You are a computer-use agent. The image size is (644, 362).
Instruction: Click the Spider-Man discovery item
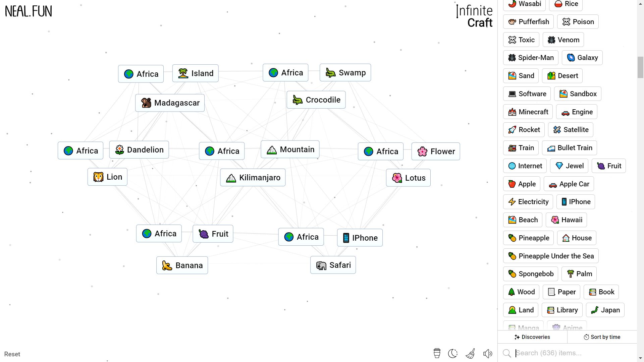pyautogui.click(x=531, y=57)
